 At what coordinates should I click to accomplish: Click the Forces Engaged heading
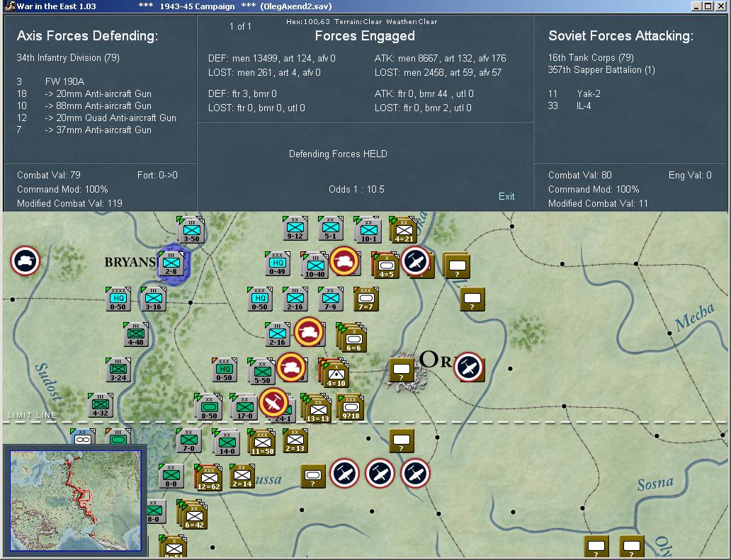point(365,36)
